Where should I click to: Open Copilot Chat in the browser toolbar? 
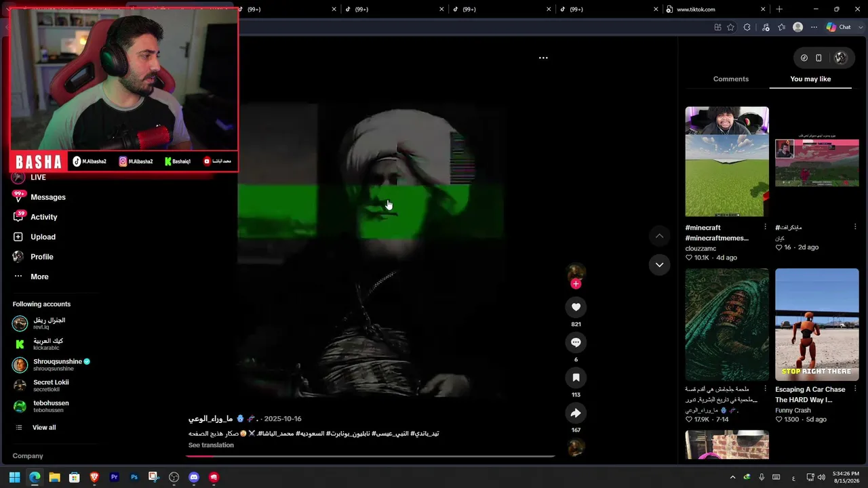(838, 27)
